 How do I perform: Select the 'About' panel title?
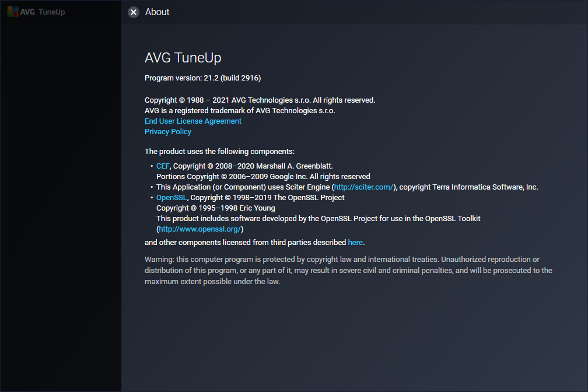coord(157,12)
